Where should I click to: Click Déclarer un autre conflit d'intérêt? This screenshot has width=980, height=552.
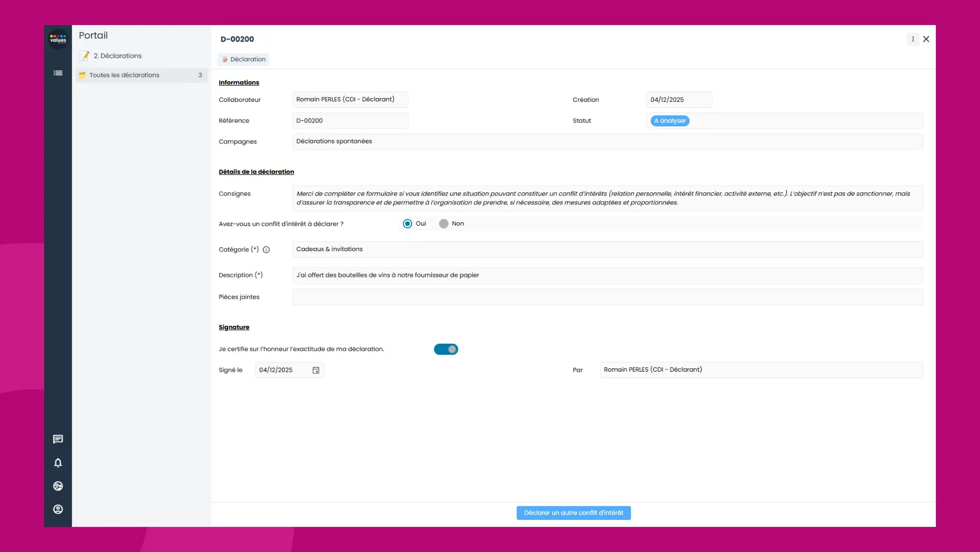(x=573, y=513)
